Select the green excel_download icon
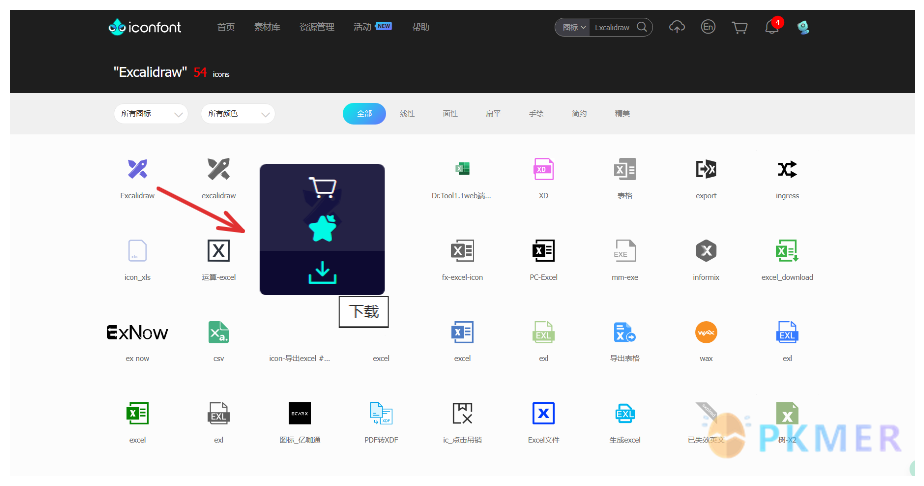The height and width of the screenshot is (486, 924). tap(787, 251)
